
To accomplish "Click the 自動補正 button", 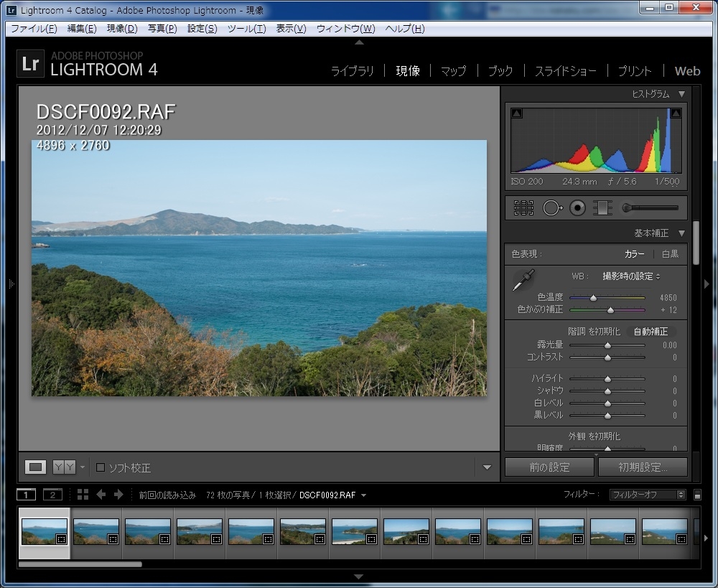I will 650,332.
